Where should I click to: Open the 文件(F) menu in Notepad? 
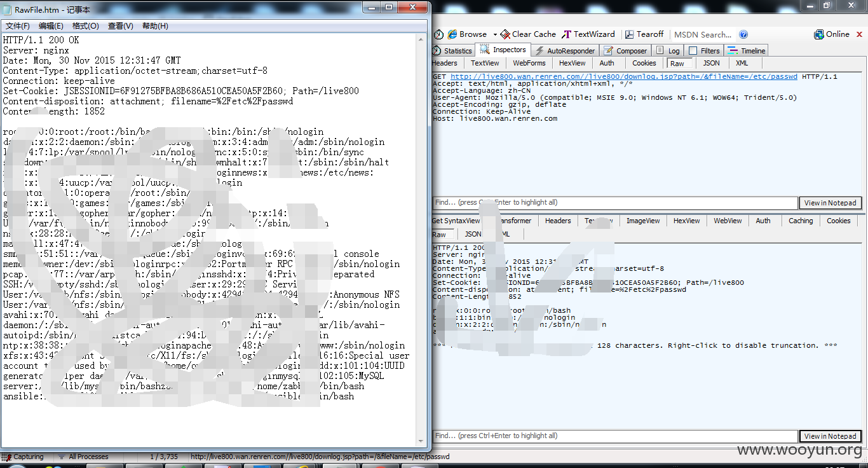[18, 26]
